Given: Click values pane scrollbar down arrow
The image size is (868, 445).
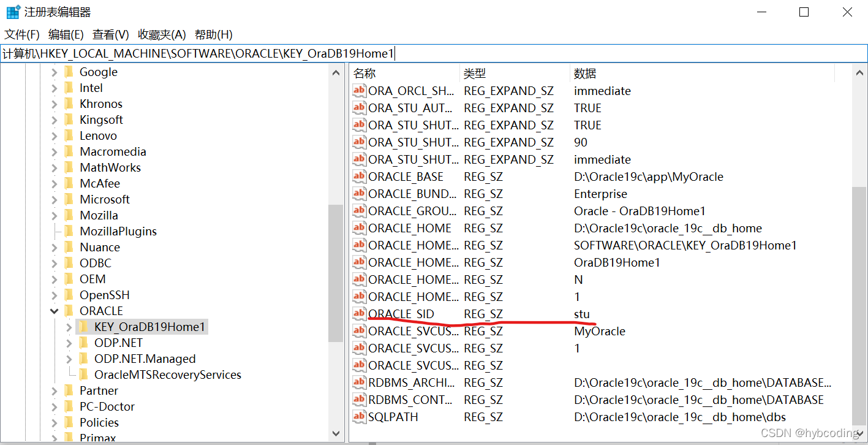Looking at the screenshot, I should [x=859, y=433].
